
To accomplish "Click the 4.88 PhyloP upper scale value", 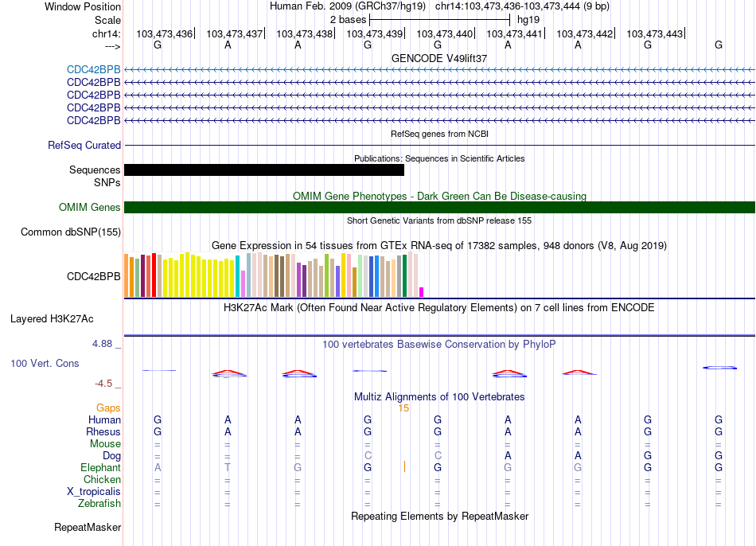I will [x=102, y=344].
